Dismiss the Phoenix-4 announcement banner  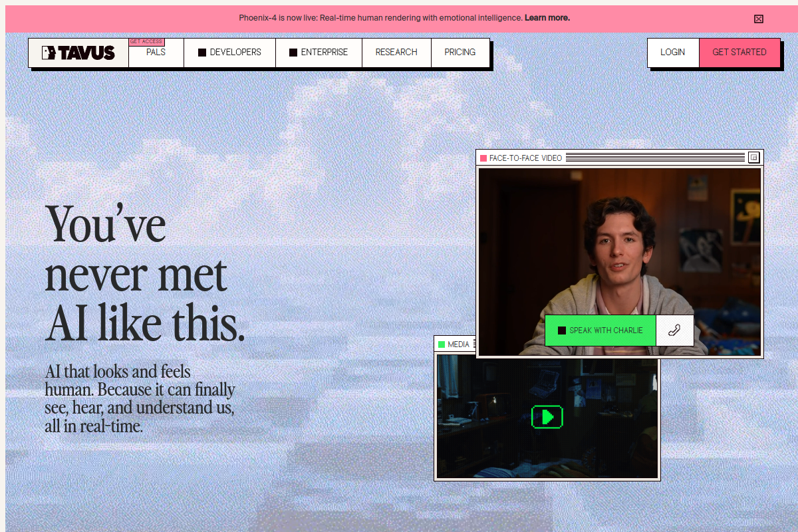[x=759, y=19]
